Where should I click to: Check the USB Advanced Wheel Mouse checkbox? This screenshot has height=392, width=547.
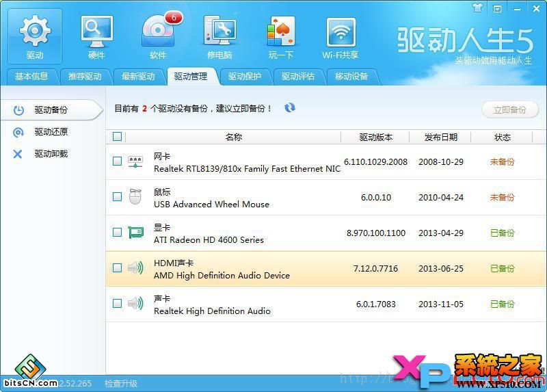(117, 197)
